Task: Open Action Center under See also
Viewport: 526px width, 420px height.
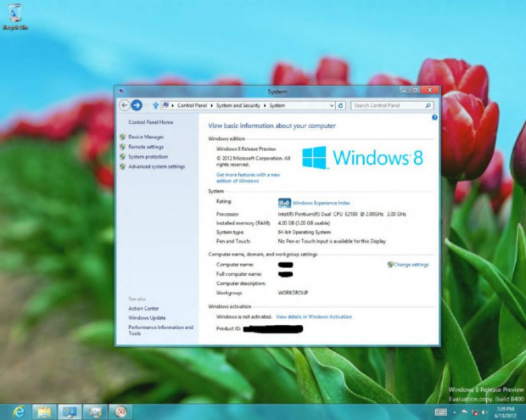Action: [143, 308]
